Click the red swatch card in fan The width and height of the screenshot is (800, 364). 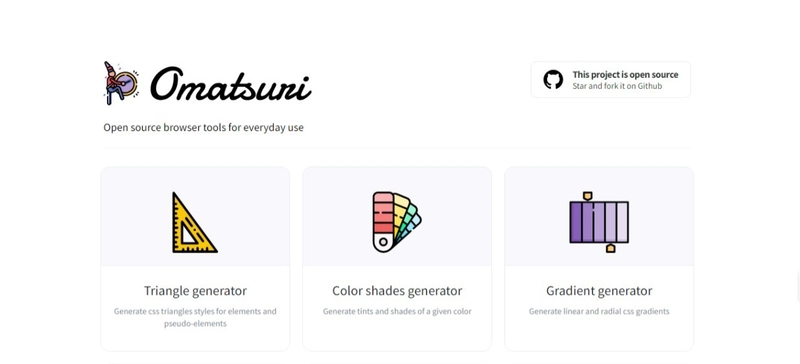pos(383,213)
